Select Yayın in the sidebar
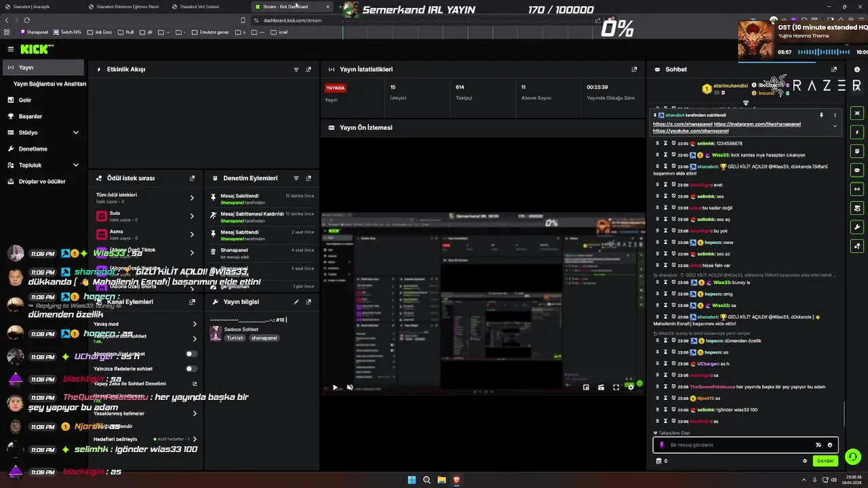The width and height of the screenshot is (868, 488). point(43,68)
